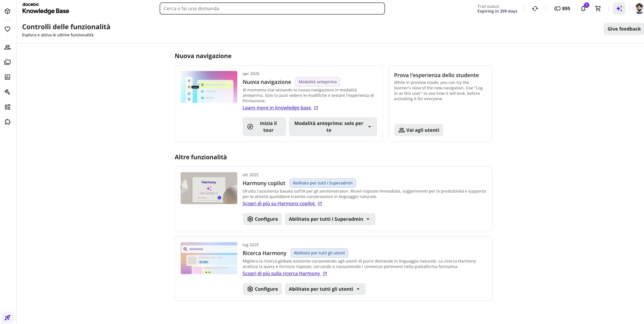Expand 'Abilitato per tutti gli utenti' dropdown

click(x=325, y=289)
